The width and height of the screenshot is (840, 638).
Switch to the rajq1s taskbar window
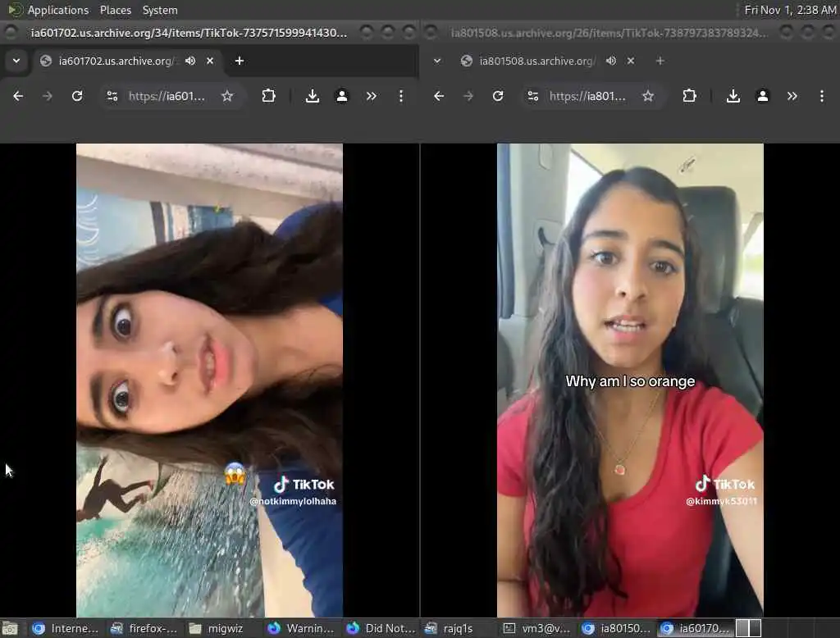pyautogui.click(x=449, y=628)
